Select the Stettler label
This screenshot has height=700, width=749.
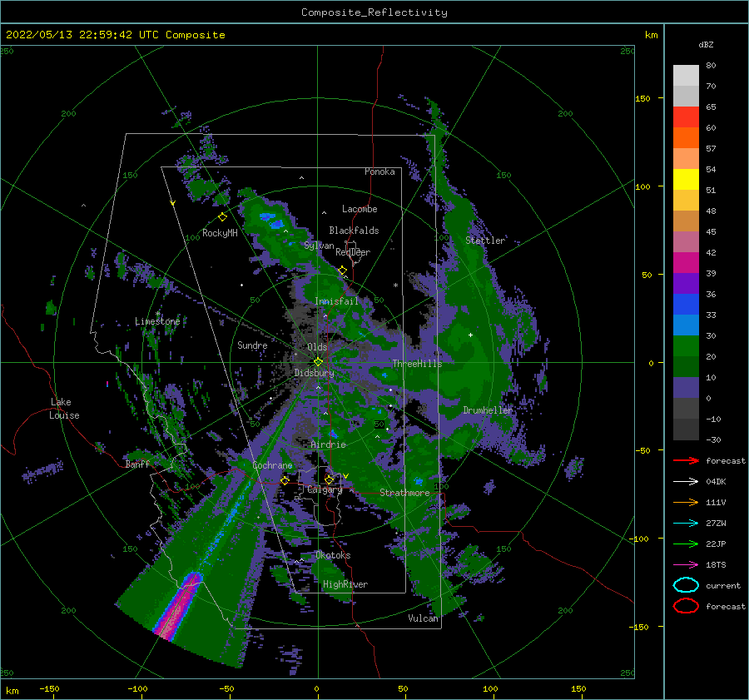(x=485, y=241)
